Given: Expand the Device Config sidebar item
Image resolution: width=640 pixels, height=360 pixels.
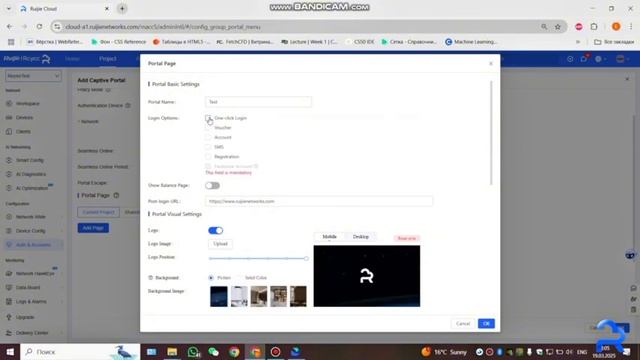Looking at the screenshot, I should 34,231.
